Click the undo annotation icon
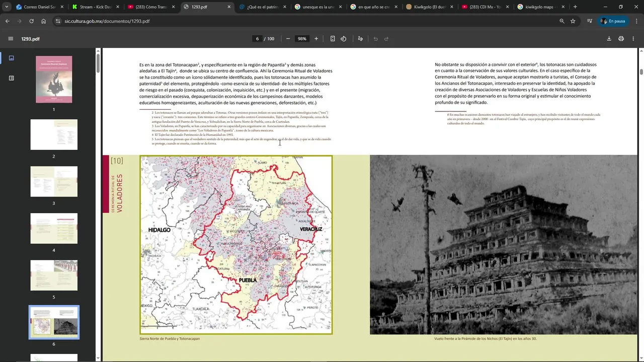Image resolution: width=644 pixels, height=362 pixels. (x=375, y=39)
